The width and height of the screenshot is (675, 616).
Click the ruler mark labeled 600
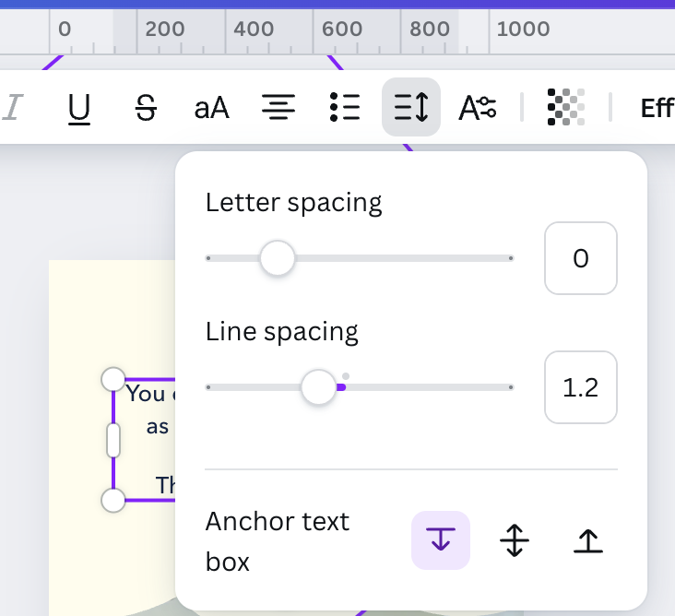(x=342, y=30)
